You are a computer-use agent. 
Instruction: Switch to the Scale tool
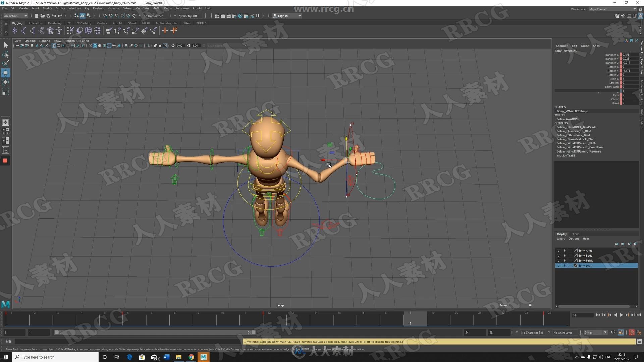[5, 92]
